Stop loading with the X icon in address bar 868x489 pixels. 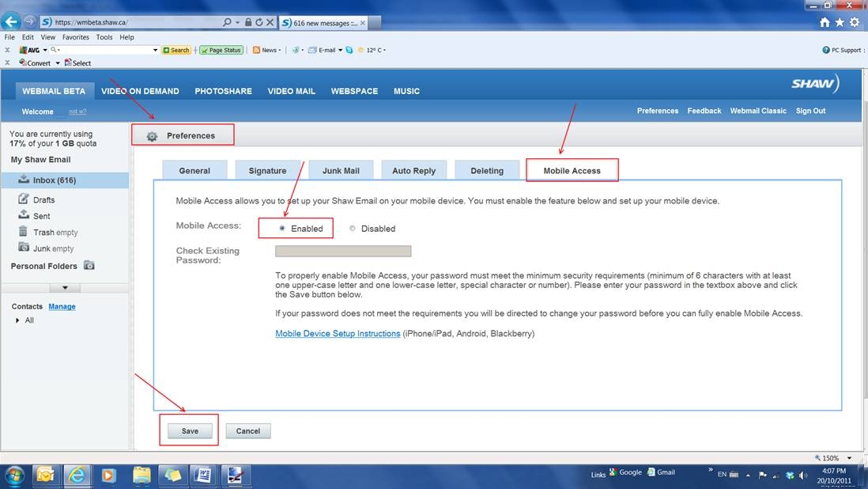[270, 22]
